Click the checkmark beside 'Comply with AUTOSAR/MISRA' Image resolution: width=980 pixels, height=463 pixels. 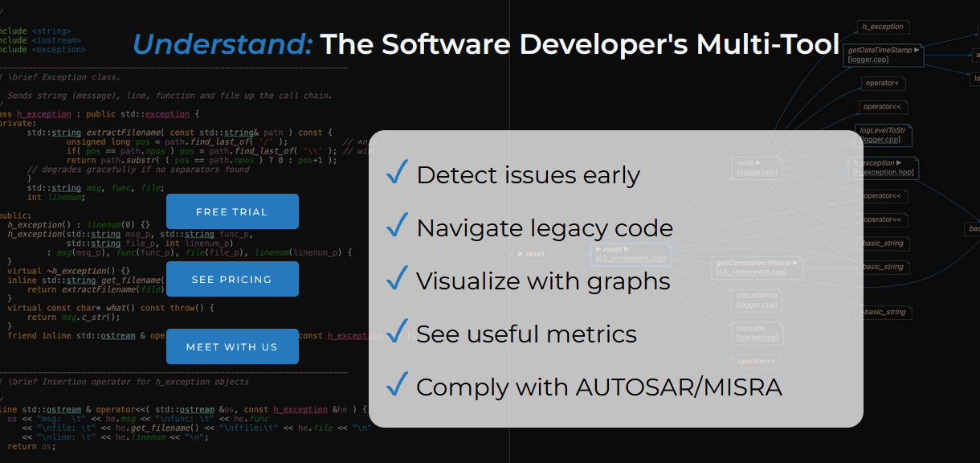coord(398,384)
